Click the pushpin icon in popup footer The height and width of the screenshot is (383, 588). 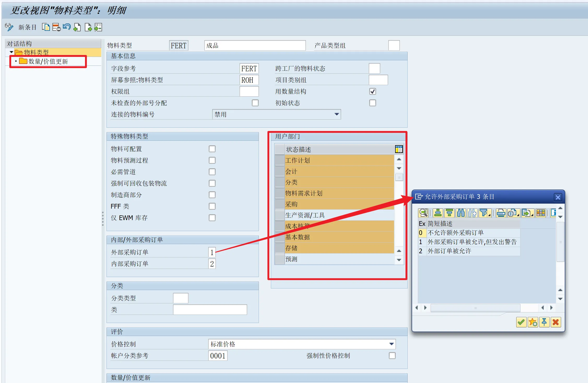pyautogui.click(x=544, y=322)
